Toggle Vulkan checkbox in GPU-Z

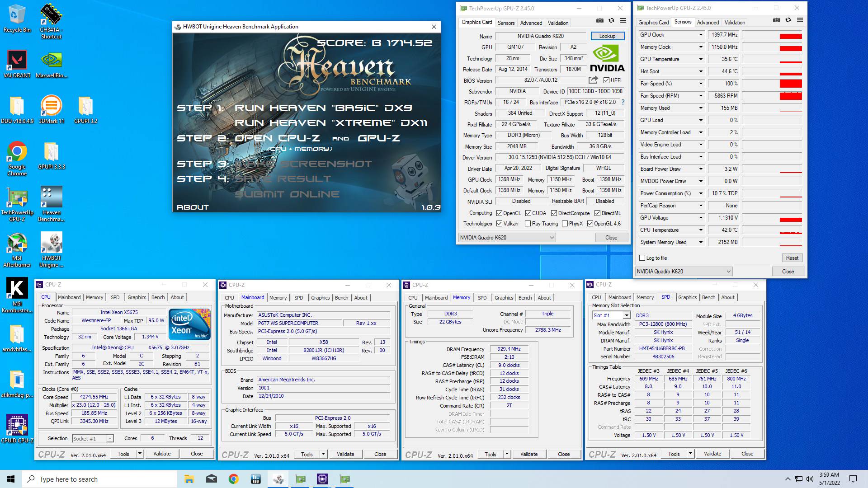(499, 224)
